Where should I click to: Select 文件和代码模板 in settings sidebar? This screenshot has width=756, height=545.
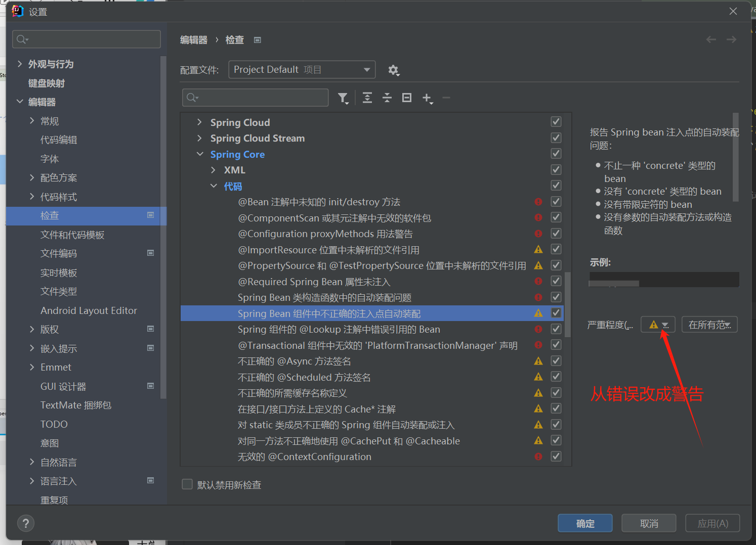[x=72, y=235]
